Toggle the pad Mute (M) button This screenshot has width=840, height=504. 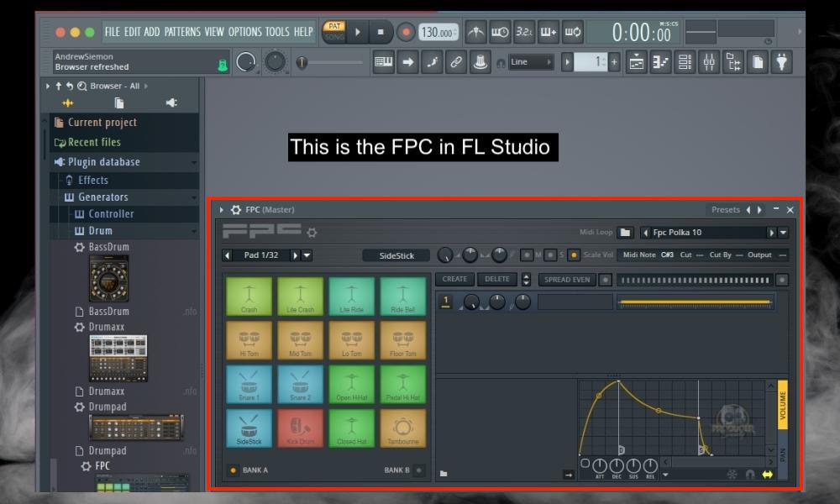[528, 255]
